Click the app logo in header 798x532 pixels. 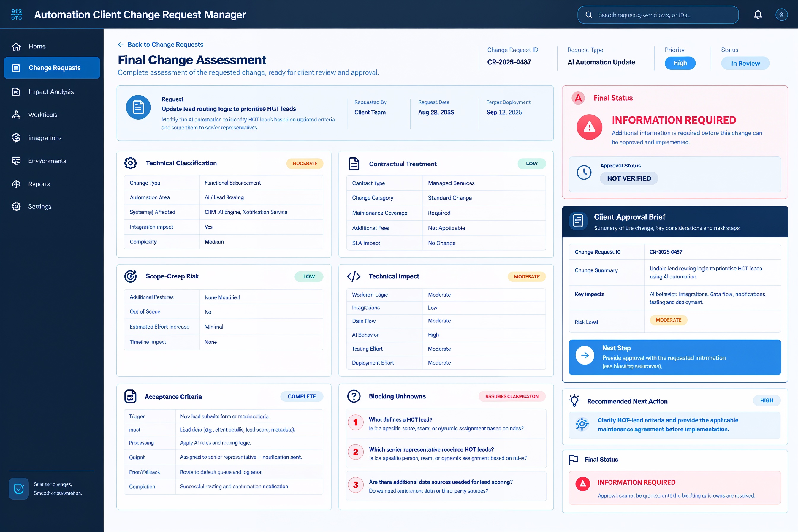(16, 15)
